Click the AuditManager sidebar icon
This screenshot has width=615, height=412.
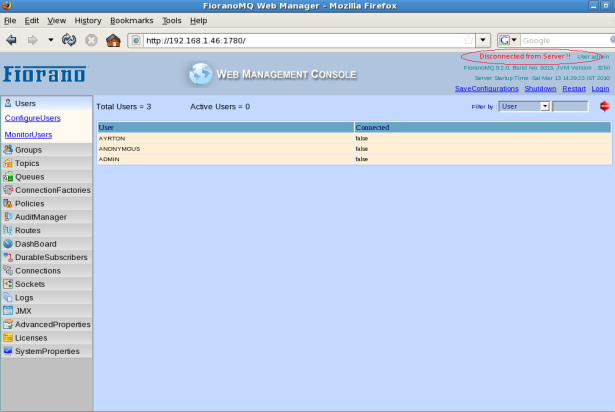click(x=8, y=217)
